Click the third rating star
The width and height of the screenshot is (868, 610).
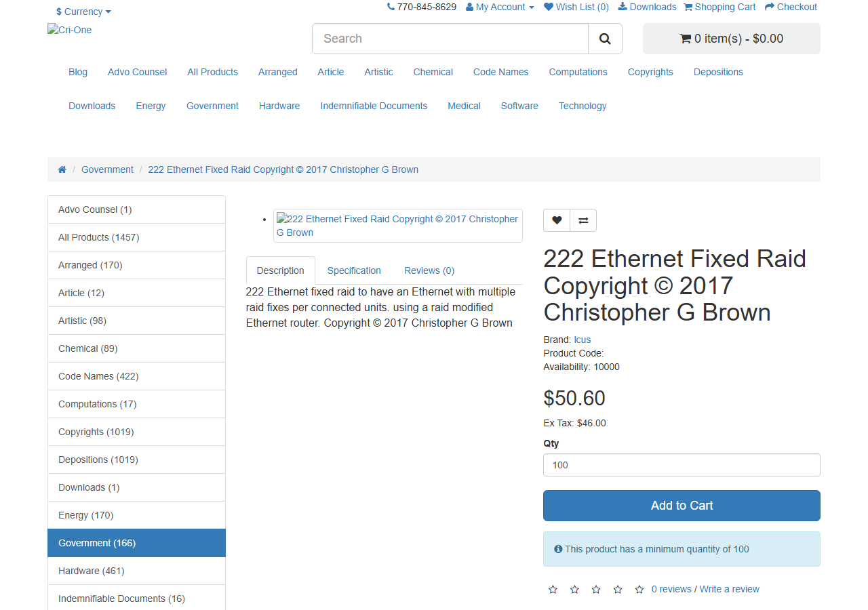(596, 590)
